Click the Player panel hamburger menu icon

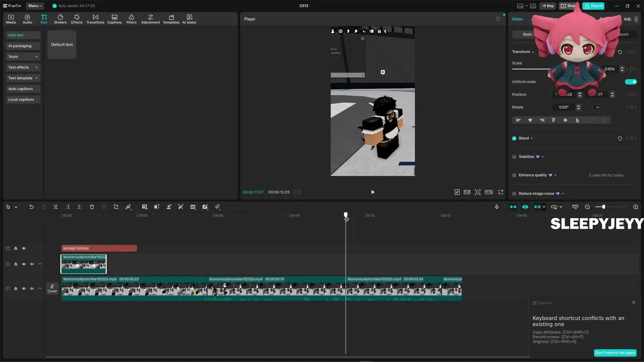[x=498, y=19]
